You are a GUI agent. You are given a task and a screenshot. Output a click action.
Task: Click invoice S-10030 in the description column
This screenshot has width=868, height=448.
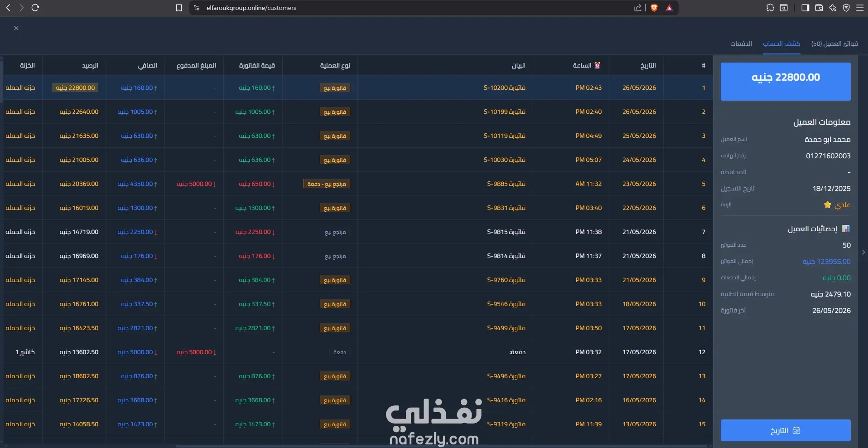(x=505, y=160)
